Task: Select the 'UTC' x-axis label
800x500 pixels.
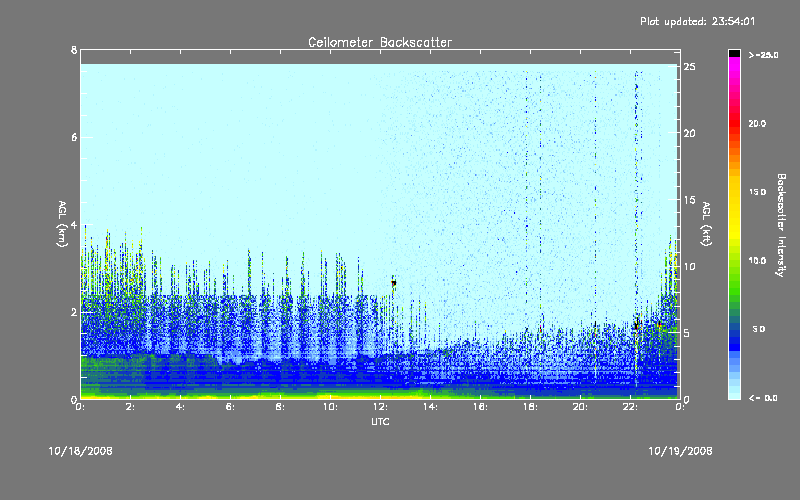Action: pyautogui.click(x=380, y=421)
